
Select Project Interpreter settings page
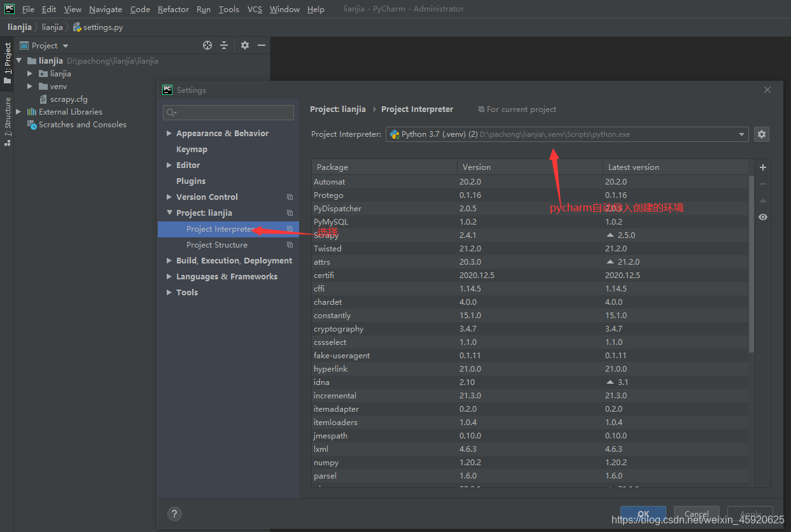click(x=228, y=229)
